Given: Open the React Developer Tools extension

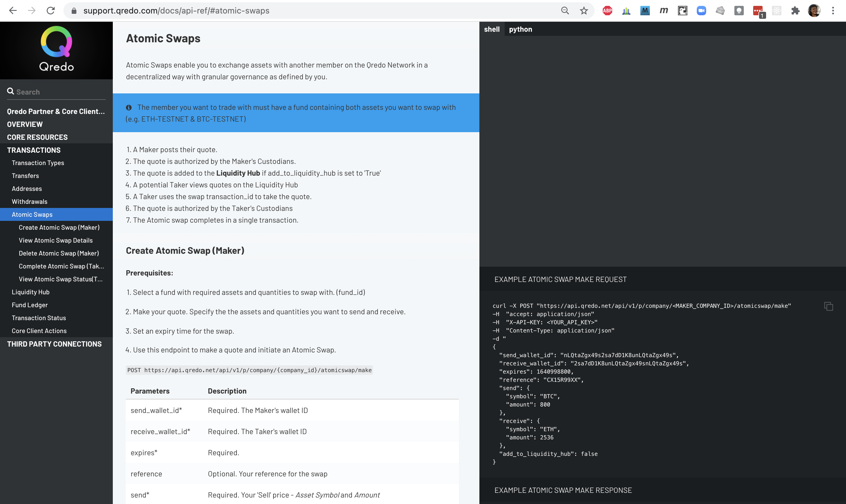Looking at the screenshot, I should point(777,11).
